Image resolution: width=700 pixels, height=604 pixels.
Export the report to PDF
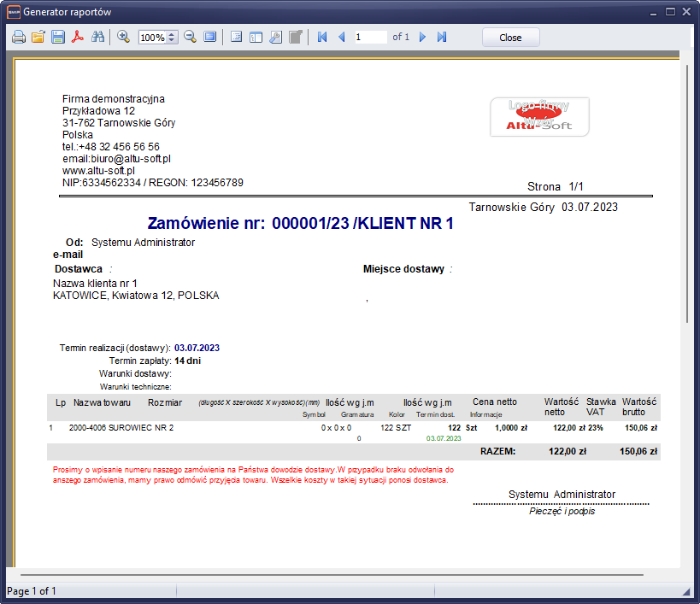78,38
